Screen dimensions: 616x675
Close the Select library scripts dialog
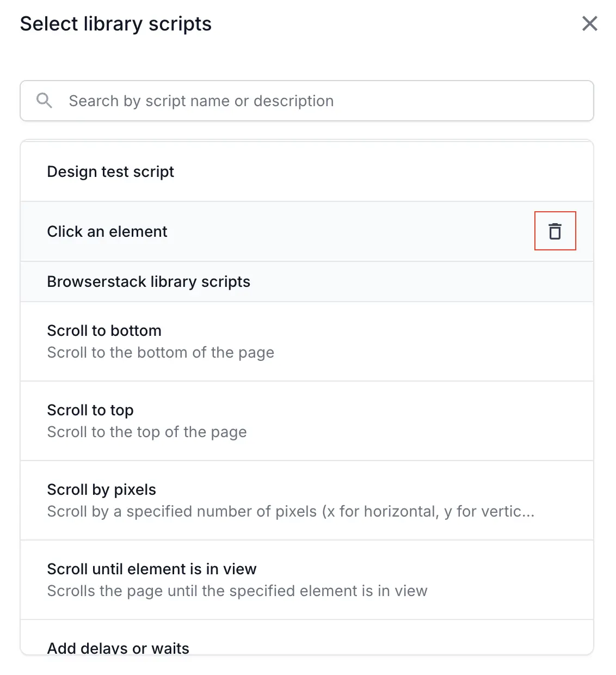589,23
